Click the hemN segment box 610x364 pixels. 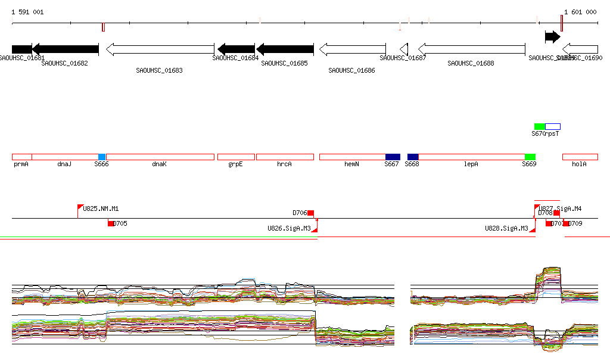(353, 157)
